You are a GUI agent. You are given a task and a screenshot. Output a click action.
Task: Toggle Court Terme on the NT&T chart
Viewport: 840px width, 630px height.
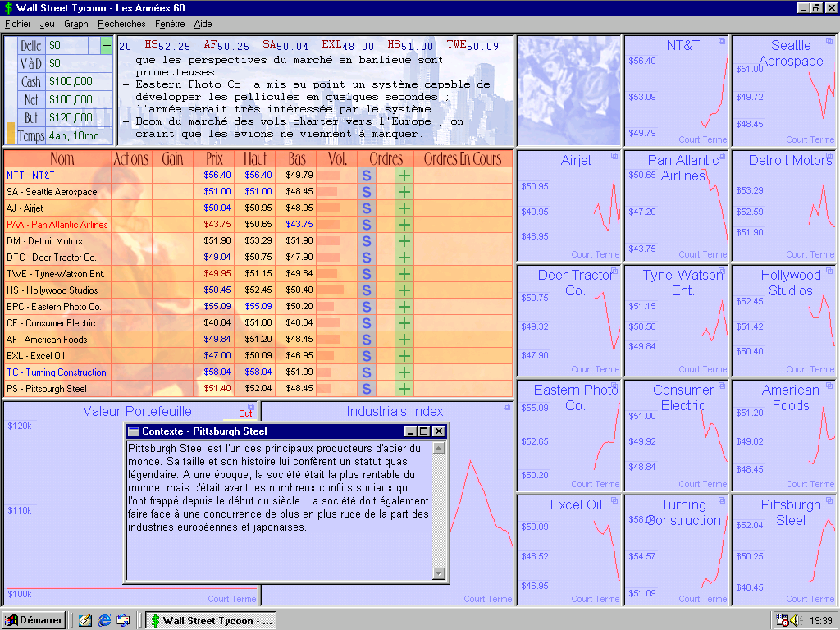click(x=703, y=139)
